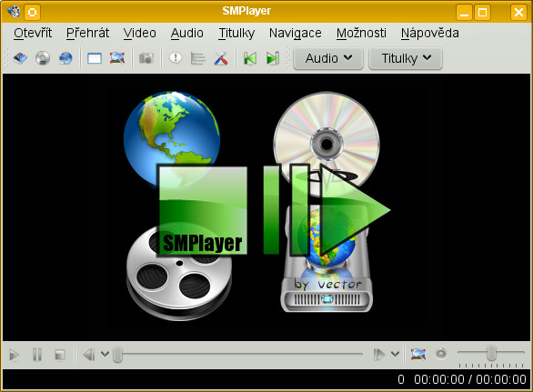This screenshot has height=392, width=533.
Task: Open preferences with the tools icon
Action: pyautogui.click(x=221, y=58)
